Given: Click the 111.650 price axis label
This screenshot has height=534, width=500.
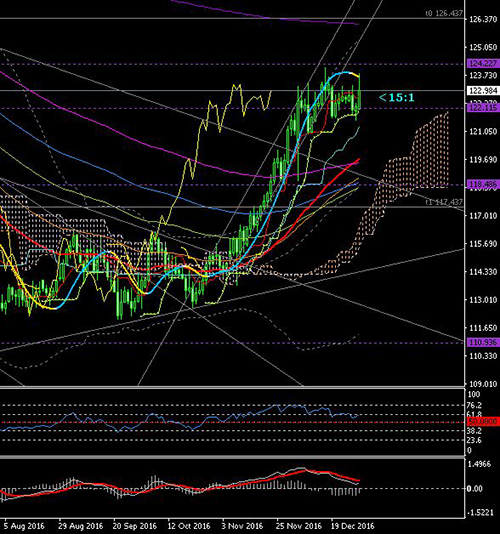Looking at the screenshot, I should point(483,328).
